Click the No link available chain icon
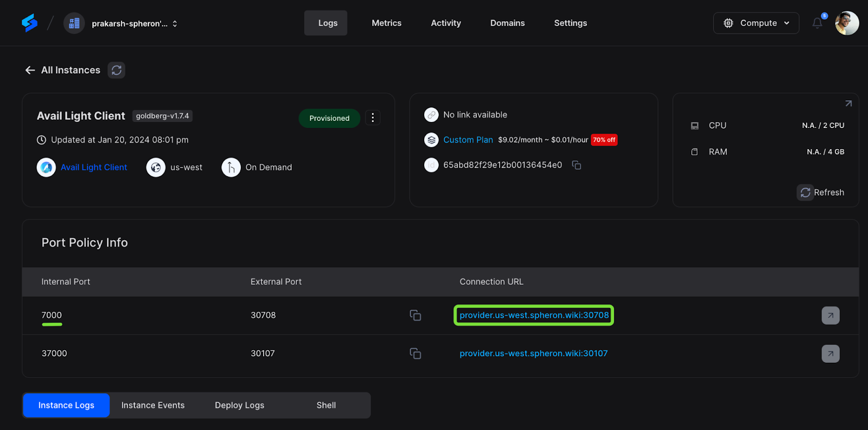This screenshot has height=430, width=868. (x=431, y=115)
